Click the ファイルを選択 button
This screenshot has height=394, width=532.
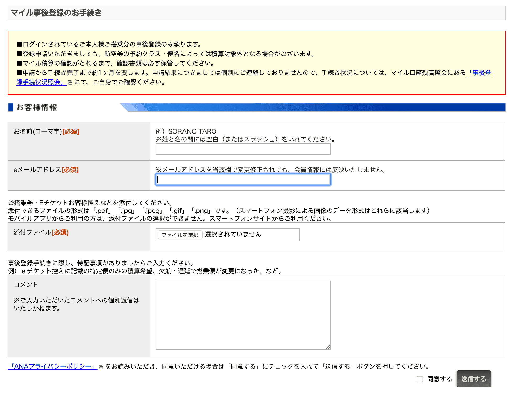click(x=180, y=235)
